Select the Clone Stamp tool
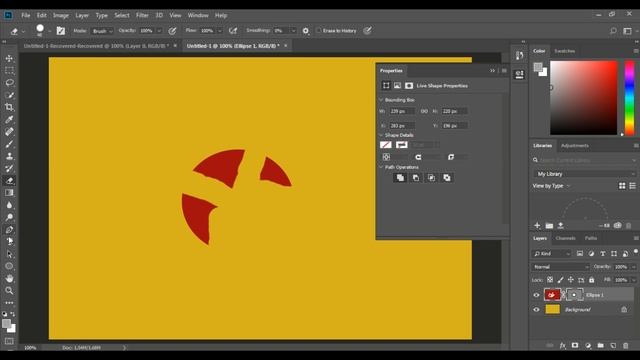 pyautogui.click(x=9, y=156)
